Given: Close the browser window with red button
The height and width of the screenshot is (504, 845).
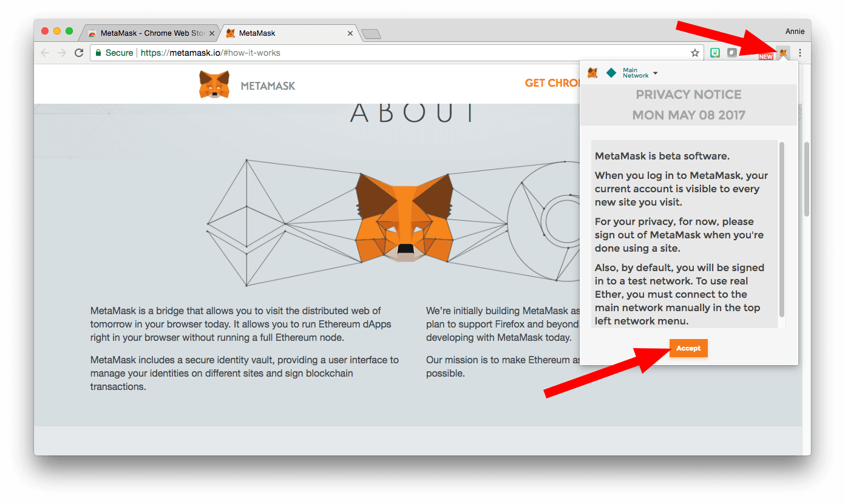Looking at the screenshot, I should 45,31.
